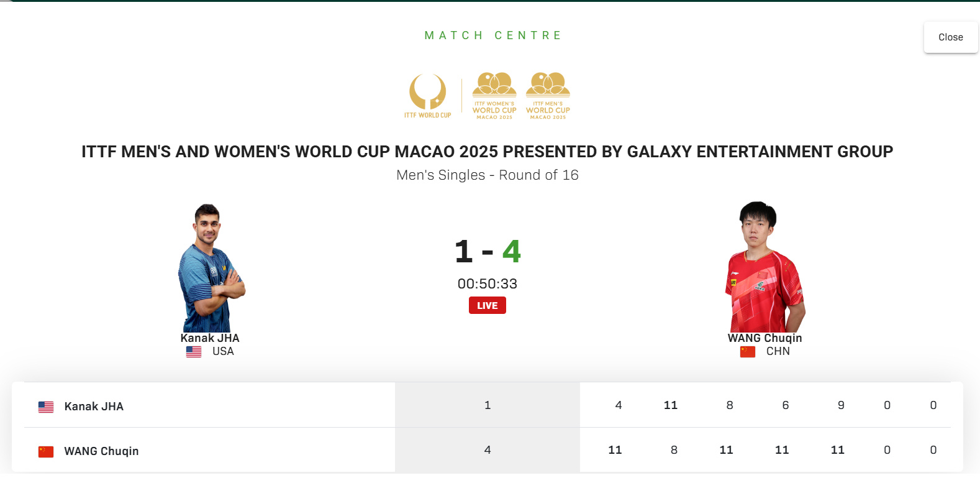
Task: Click WANG Chuqin row name in table
Action: click(101, 451)
